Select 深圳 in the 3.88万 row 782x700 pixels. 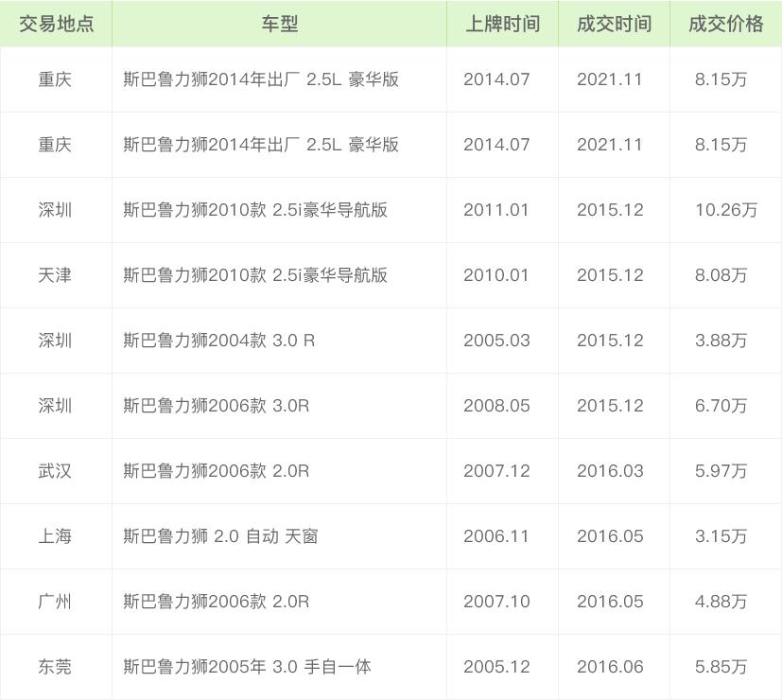tap(55, 341)
